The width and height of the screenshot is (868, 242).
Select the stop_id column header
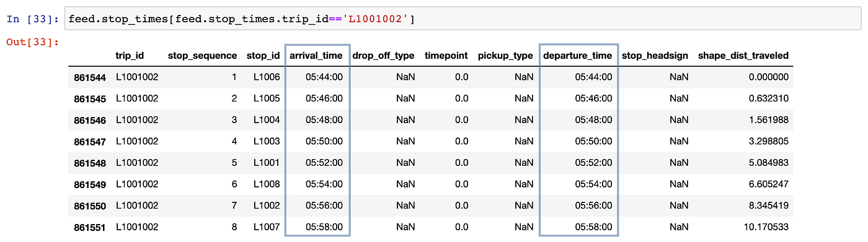coord(263,56)
